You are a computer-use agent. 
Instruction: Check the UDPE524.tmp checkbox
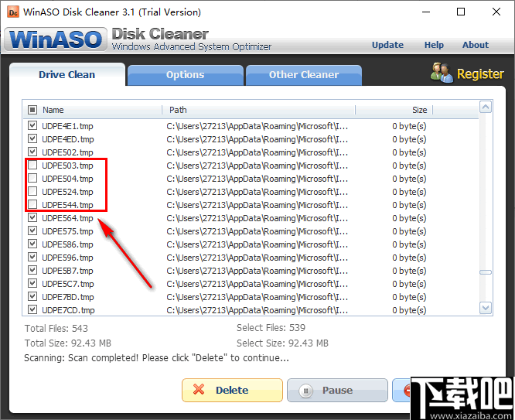pyautogui.click(x=32, y=191)
